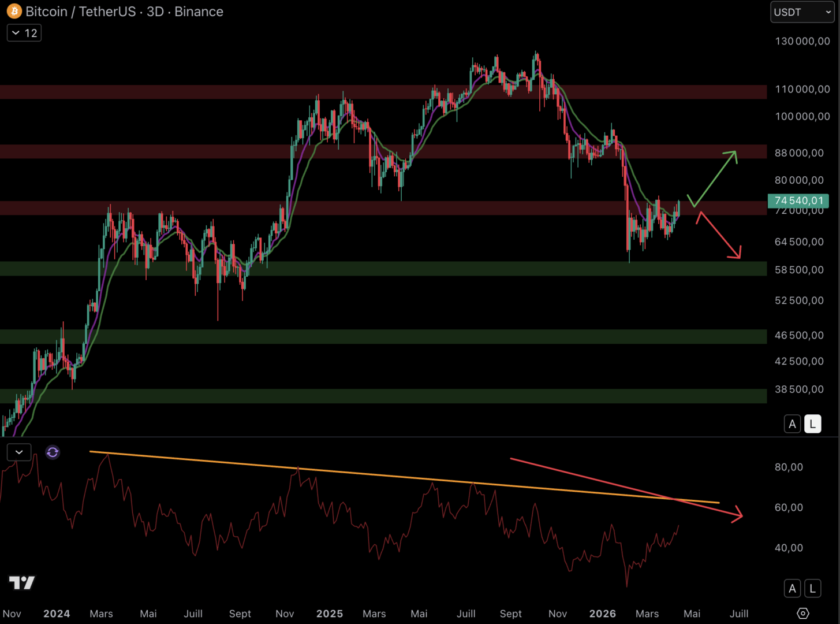Toggle auto scale A in the indicator pane
This screenshot has width=840, height=624.
792,589
